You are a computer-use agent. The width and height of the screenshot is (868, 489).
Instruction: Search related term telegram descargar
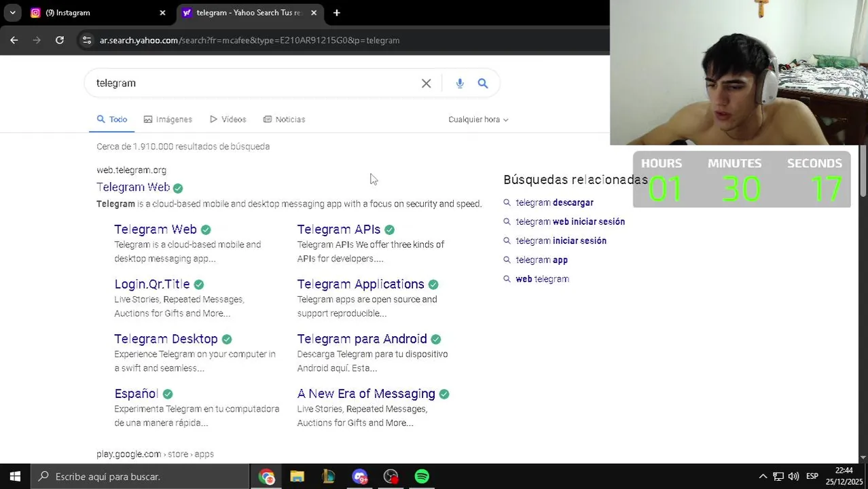554,202
